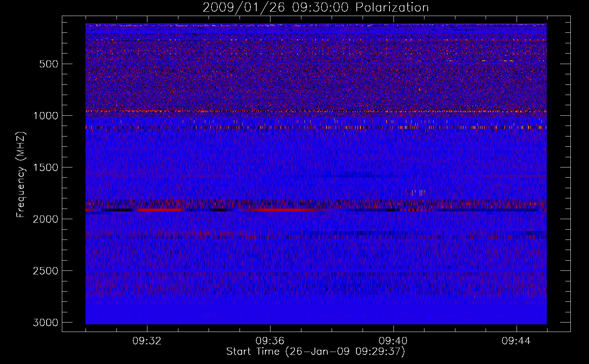The image size is (589, 364).
Task: Select the 'Frequency (MHZ)' y-axis label
Action: click(x=21, y=175)
